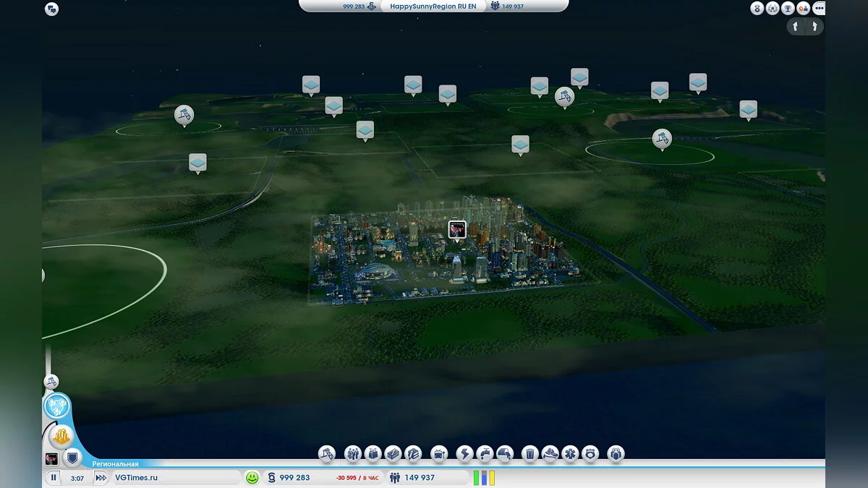Open the car transportation icon in toolbar
868x488 pixels.
click(439, 454)
